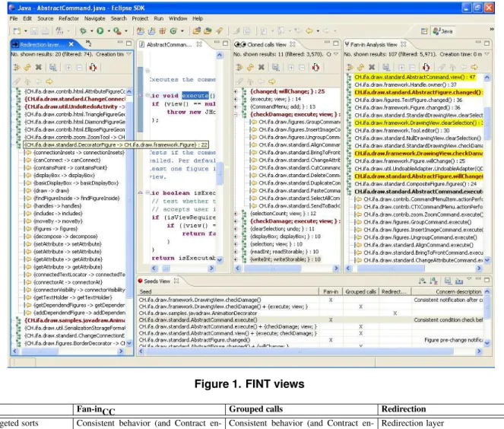Switch to the Cloned calls View tab
Screen dimensions: 504x429
[x=265, y=44]
